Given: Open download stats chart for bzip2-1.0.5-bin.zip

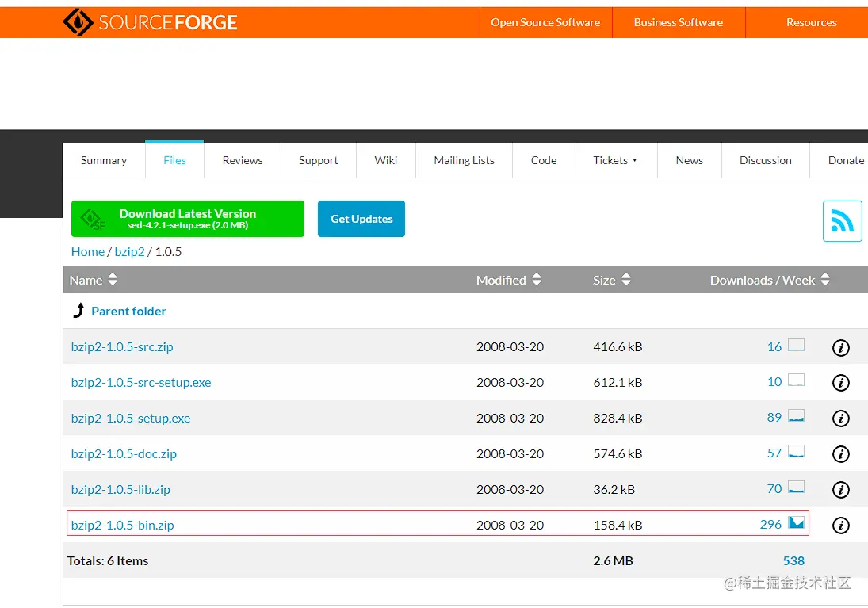Looking at the screenshot, I should pyautogui.click(x=796, y=523).
